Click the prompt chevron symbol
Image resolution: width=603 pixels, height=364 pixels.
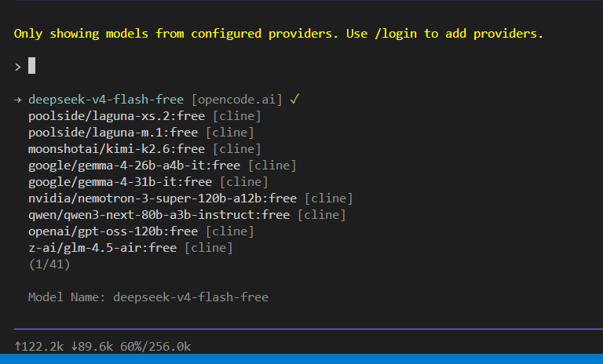[x=18, y=67]
